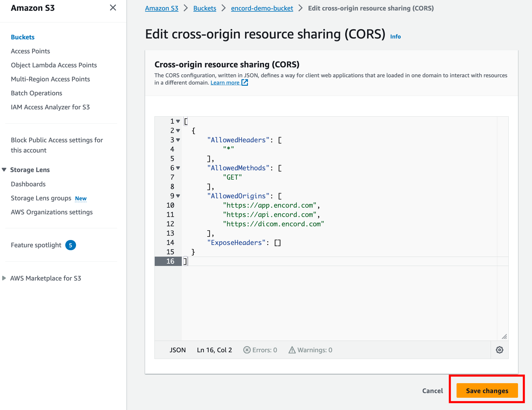Viewport: 532px width, 410px height.
Task: Grab the editor resize handle
Action: tap(504, 337)
